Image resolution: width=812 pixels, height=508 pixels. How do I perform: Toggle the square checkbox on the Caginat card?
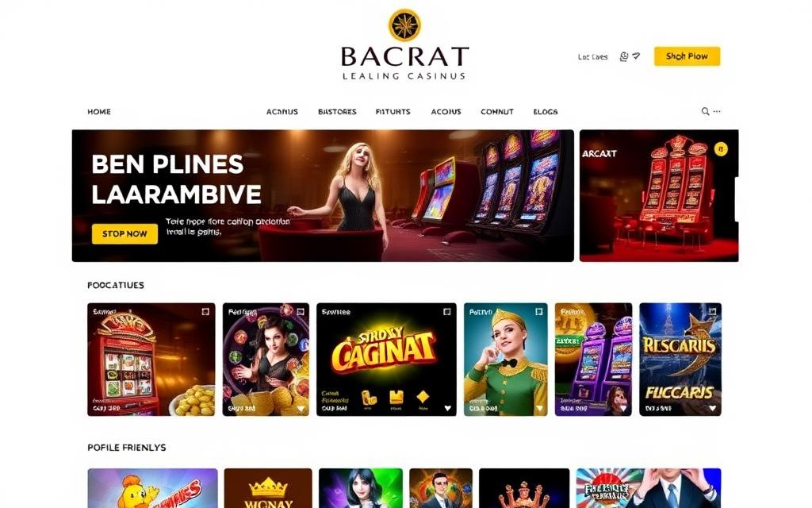coord(447,311)
